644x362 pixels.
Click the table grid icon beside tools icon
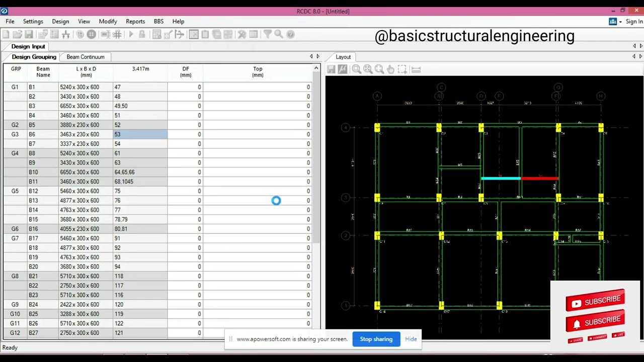(254, 34)
